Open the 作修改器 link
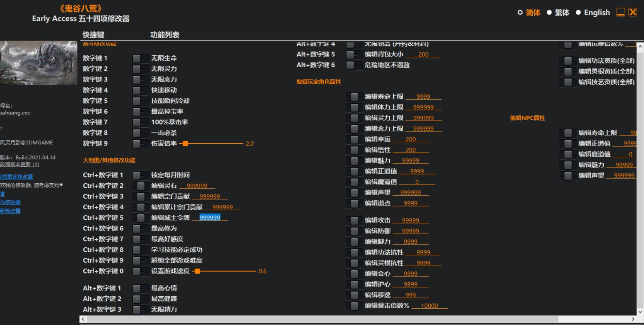The height and width of the screenshot is (325, 644). tap(10, 202)
